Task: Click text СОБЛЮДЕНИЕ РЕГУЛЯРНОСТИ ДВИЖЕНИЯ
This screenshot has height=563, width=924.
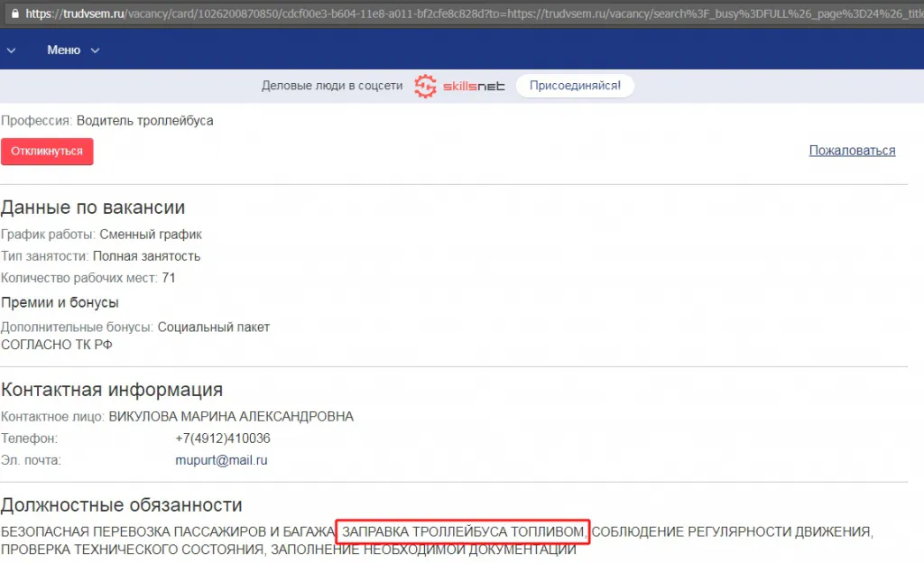Action: pyautogui.click(x=731, y=531)
